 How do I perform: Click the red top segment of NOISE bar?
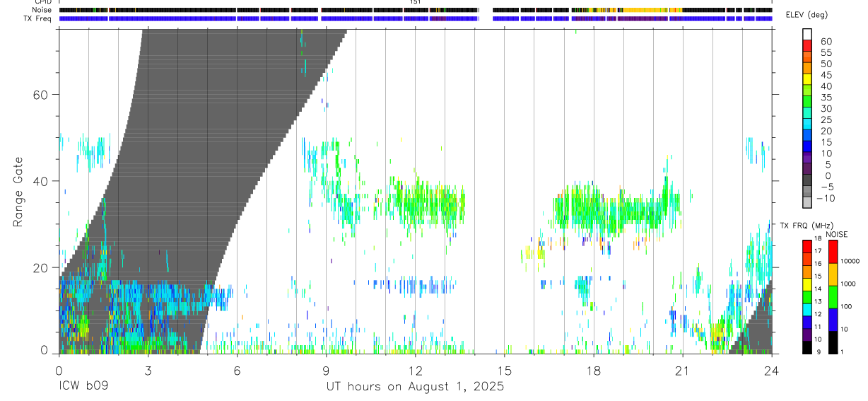click(x=833, y=252)
